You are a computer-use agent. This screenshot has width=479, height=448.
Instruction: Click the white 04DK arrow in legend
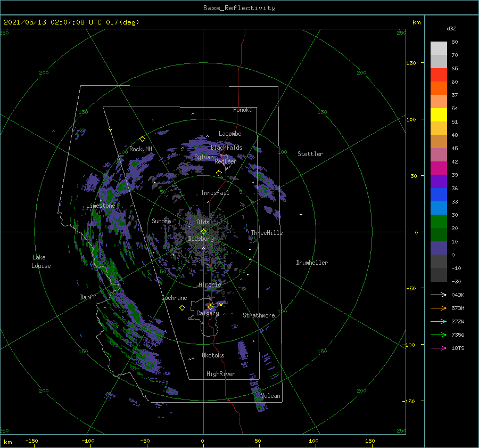439,295
